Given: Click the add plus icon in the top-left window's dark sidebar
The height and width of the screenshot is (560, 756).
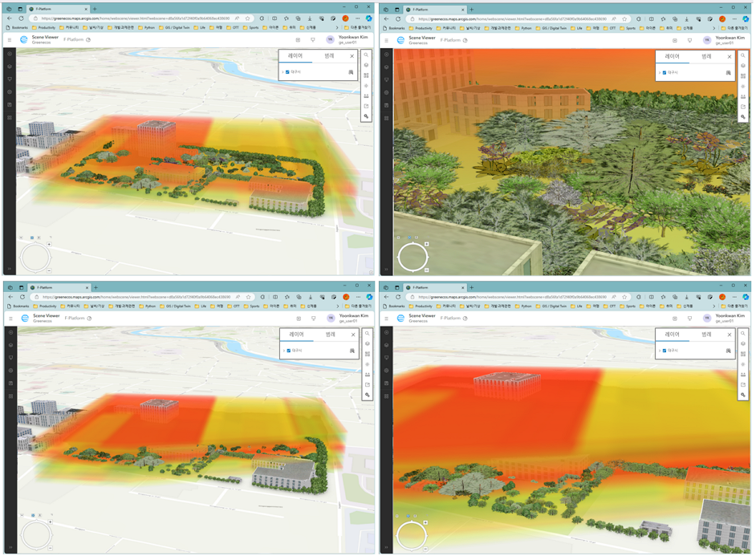Looking at the screenshot, I should click(10, 54).
